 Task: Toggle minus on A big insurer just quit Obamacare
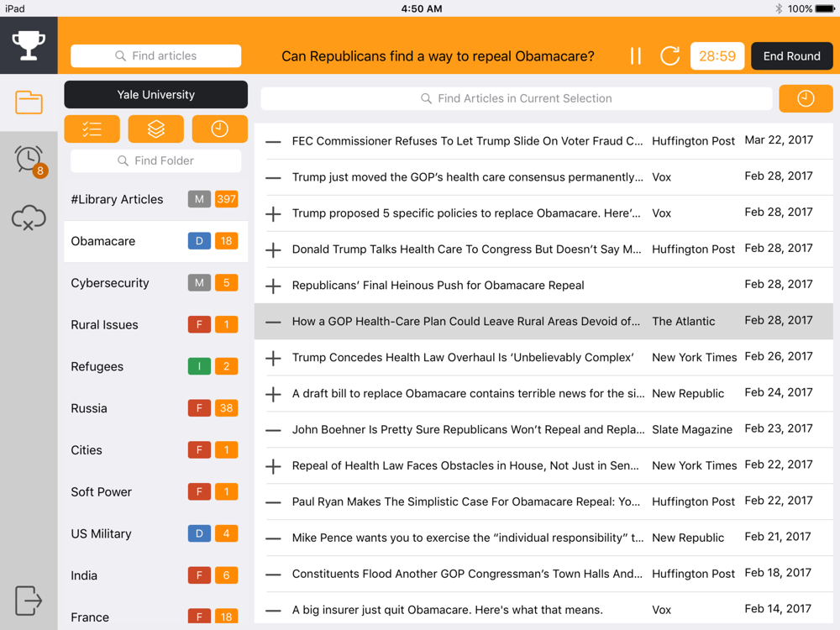click(x=273, y=610)
